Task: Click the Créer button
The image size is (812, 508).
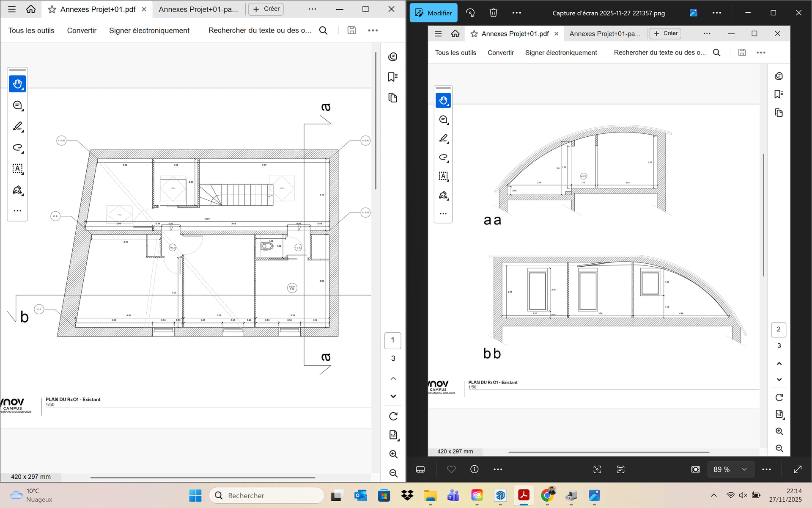Action: (266, 9)
